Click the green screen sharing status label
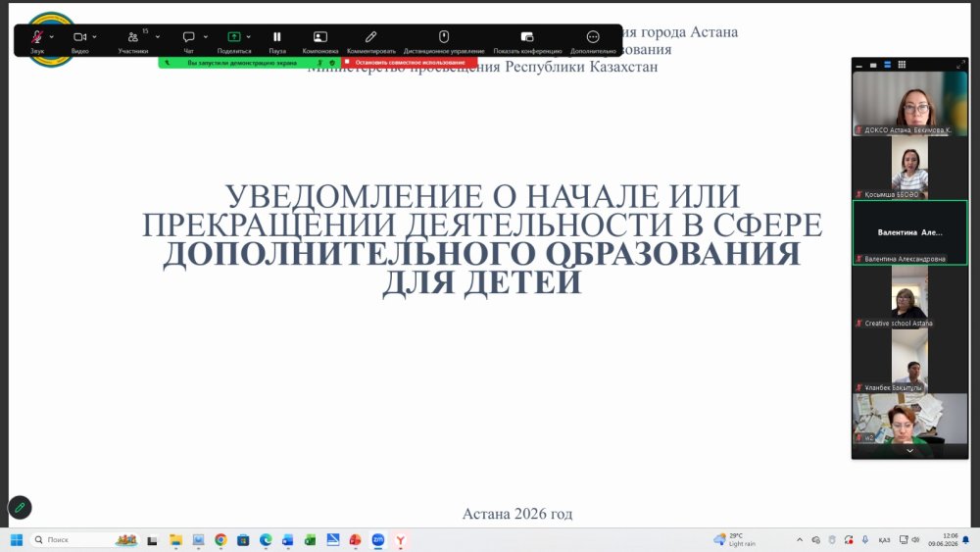The image size is (980, 552). (x=242, y=63)
